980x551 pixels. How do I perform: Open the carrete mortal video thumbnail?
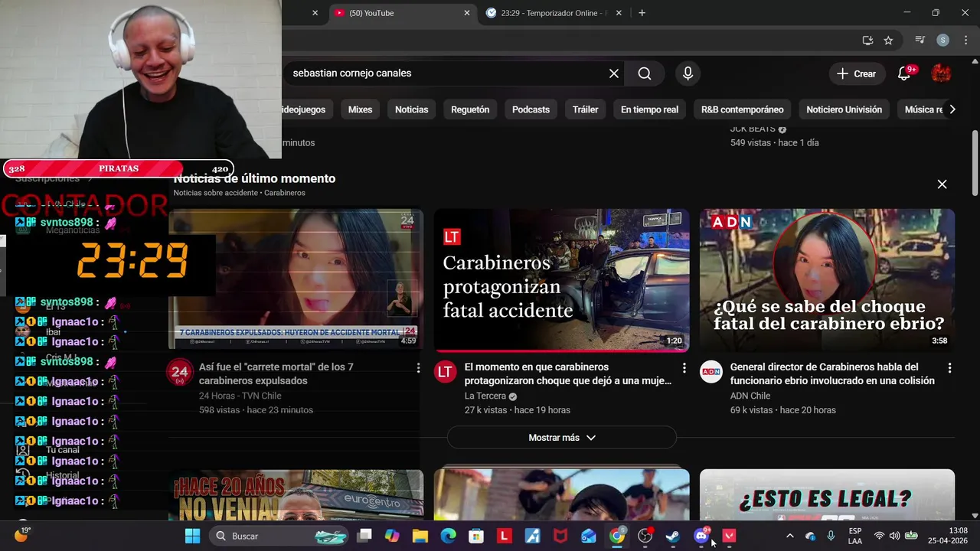pos(296,279)
